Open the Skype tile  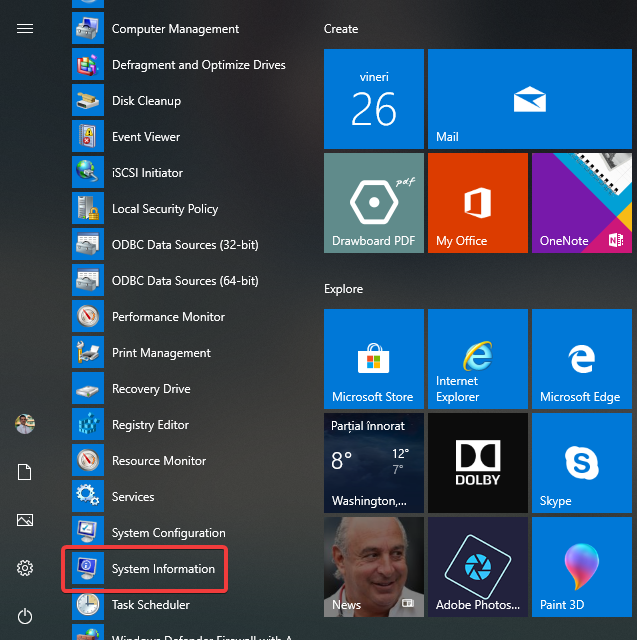click(582, 463)
